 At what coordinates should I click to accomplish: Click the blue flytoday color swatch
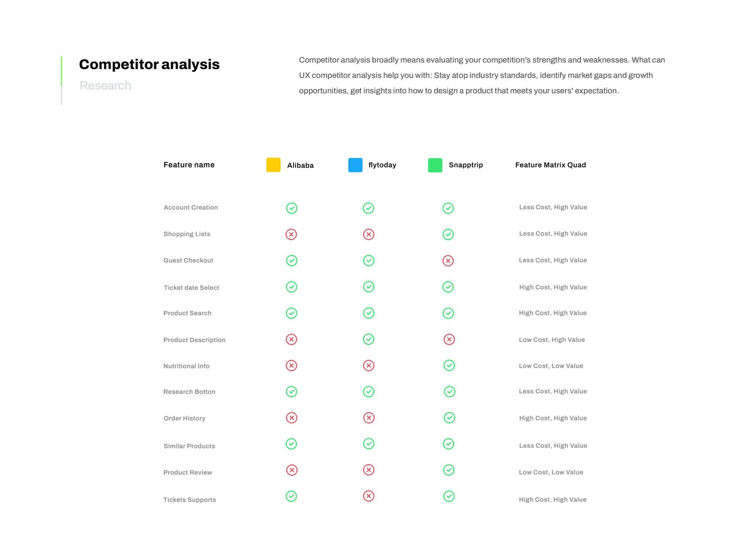coord(355,165)
